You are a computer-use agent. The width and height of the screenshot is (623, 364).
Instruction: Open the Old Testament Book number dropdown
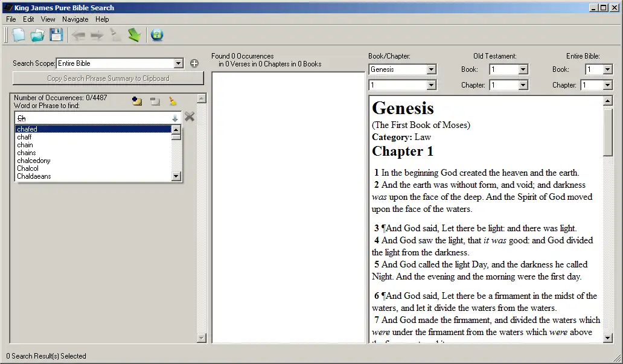[x=523, y=69]
